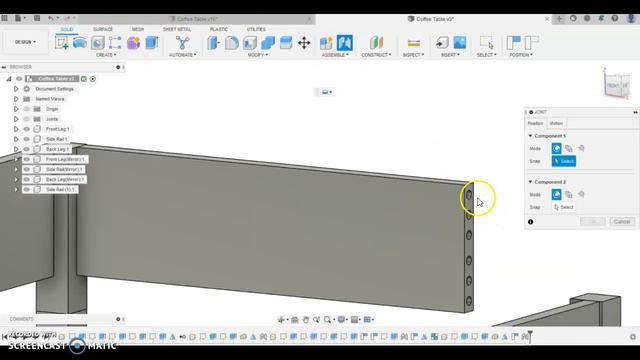Screen dimensions: 640x360
Task: Select the Combine tool icon
Action: [x=268, y=42]
